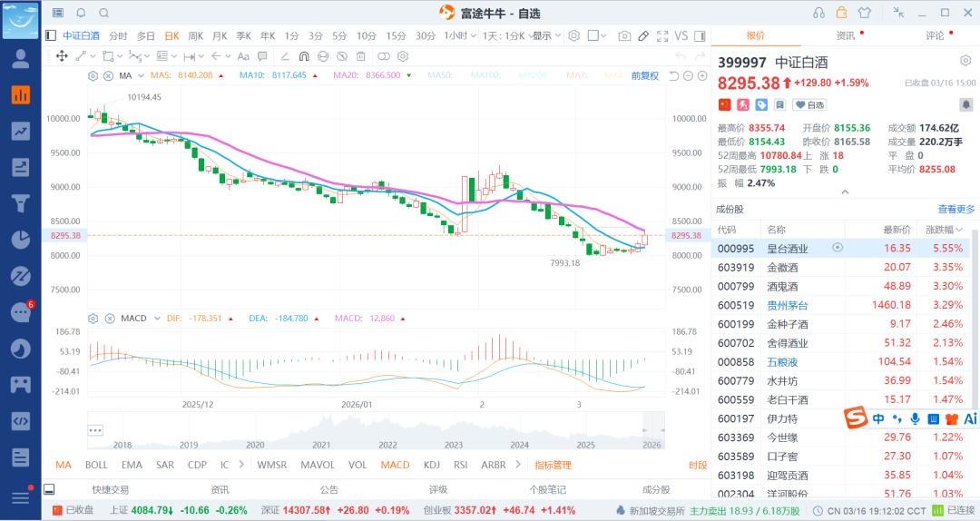Collapse the quote details chevron
980x521 pixels.
pyautogui.click(x=845, y=192)
